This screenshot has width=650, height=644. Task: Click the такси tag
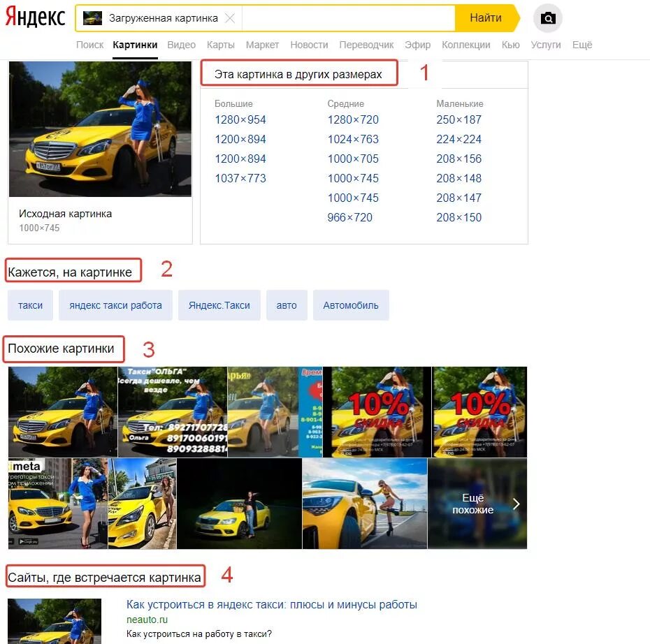30,305
